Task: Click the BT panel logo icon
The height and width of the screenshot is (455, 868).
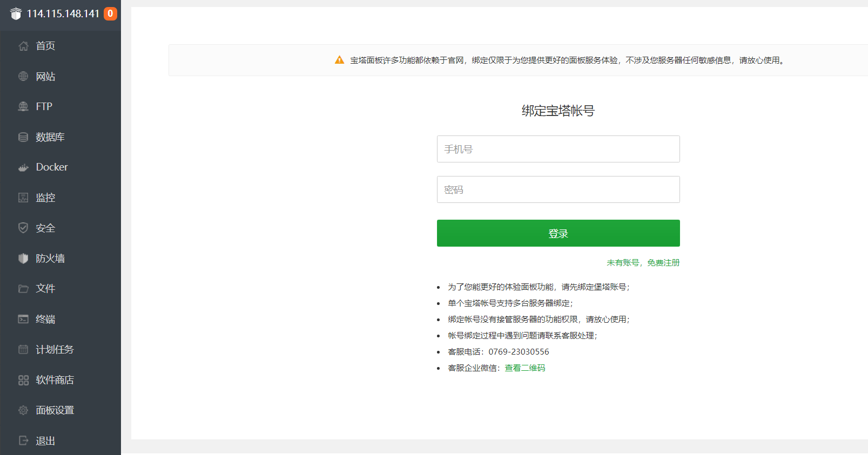Action: coord(16,13)
